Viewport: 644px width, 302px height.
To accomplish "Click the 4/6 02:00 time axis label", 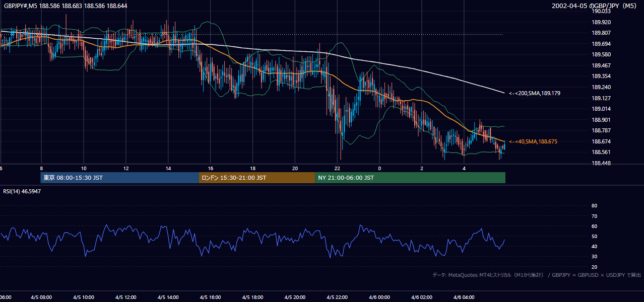I will (x=422, y=297).
